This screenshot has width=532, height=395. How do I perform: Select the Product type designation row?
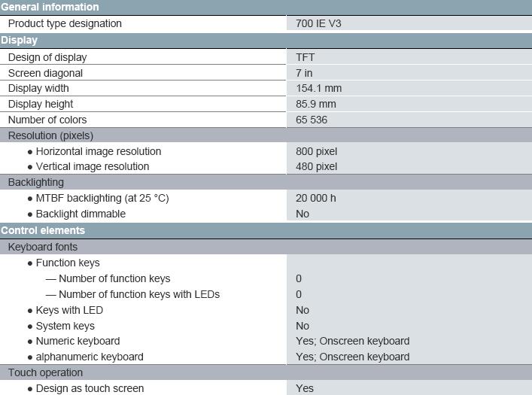[x=266, y=23]
